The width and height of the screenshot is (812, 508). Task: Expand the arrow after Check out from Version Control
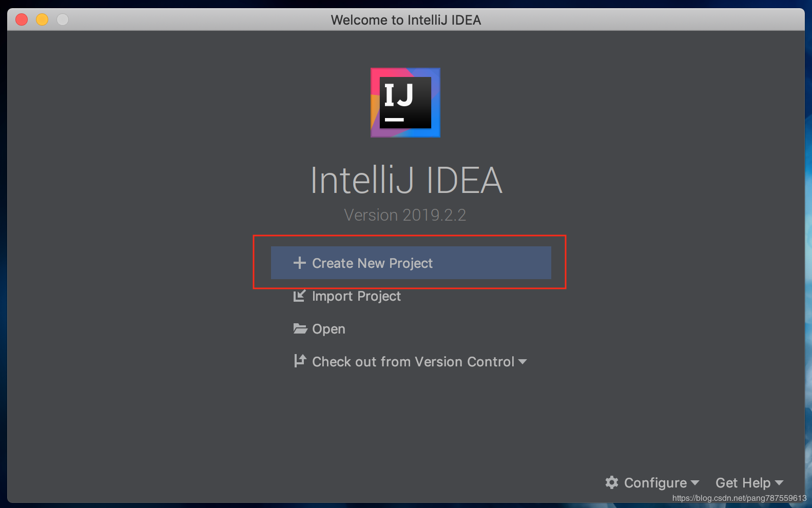point(523,362)
